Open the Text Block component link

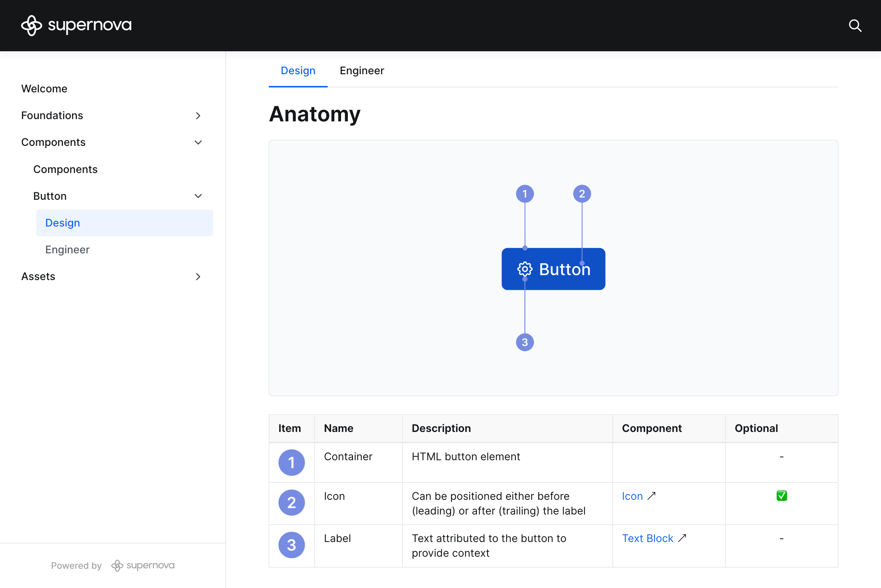click(x=647, y=538)
